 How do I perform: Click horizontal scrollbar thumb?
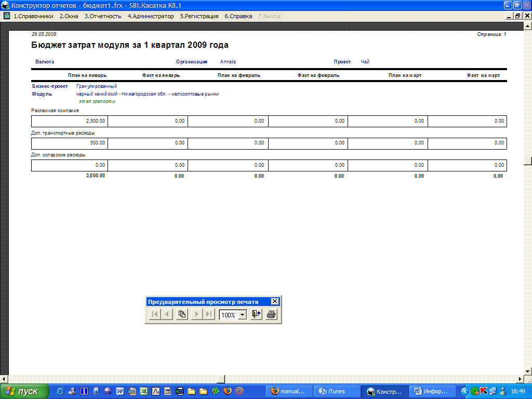click(220, 379)
